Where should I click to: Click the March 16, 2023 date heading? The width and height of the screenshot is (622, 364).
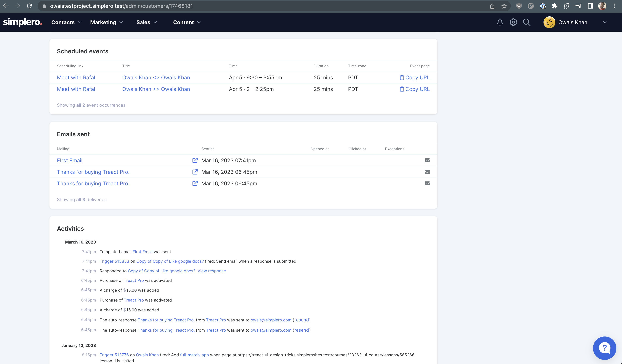[80, 242]
